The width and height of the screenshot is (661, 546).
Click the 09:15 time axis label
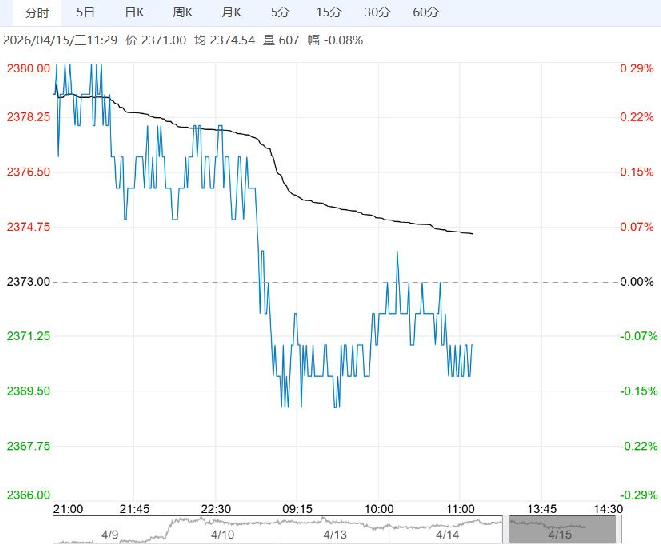click(x=300, y=508)
